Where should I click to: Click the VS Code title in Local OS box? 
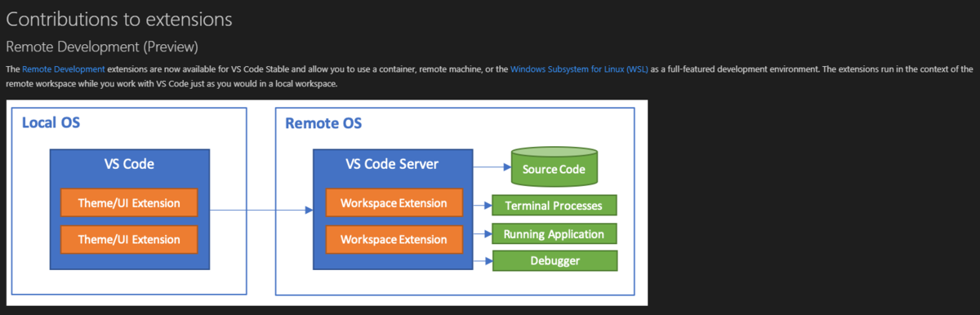click(x=129, y=164)
